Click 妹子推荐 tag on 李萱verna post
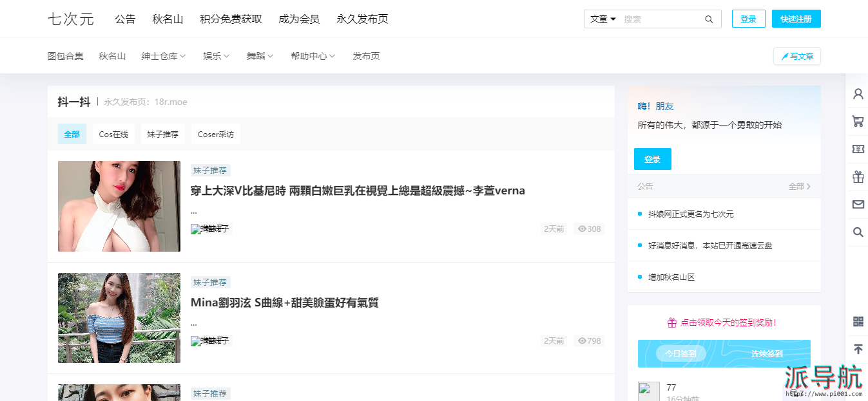 click(211, 171)
